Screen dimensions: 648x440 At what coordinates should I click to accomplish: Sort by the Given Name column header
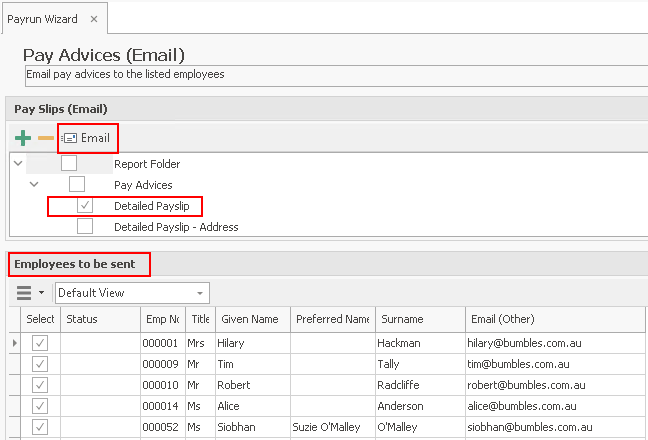253,319
